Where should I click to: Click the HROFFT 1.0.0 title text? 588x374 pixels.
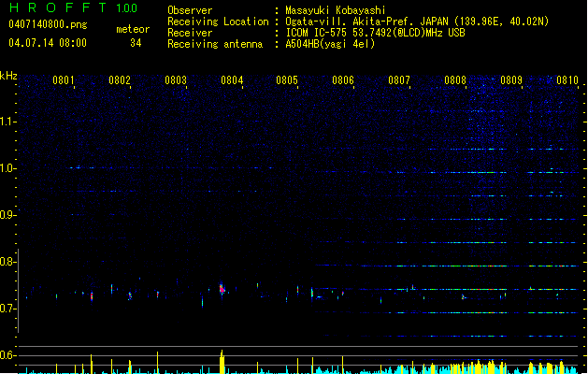73,7
